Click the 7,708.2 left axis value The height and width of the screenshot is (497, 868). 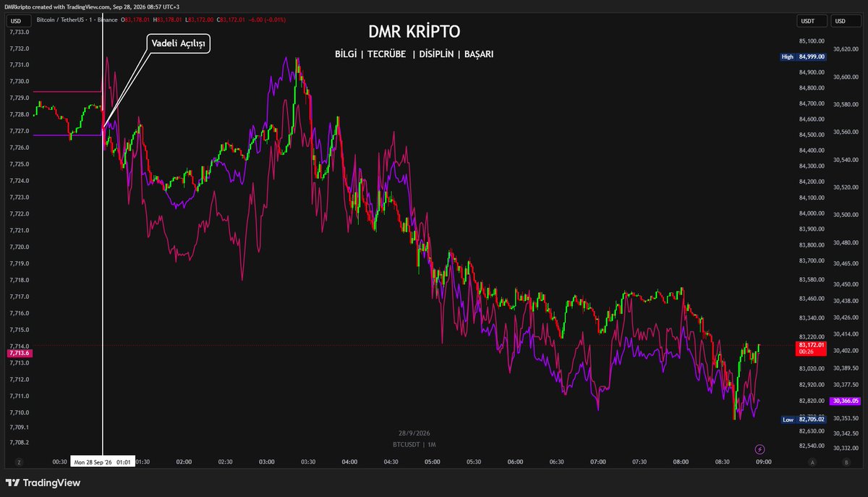(20, 442)
